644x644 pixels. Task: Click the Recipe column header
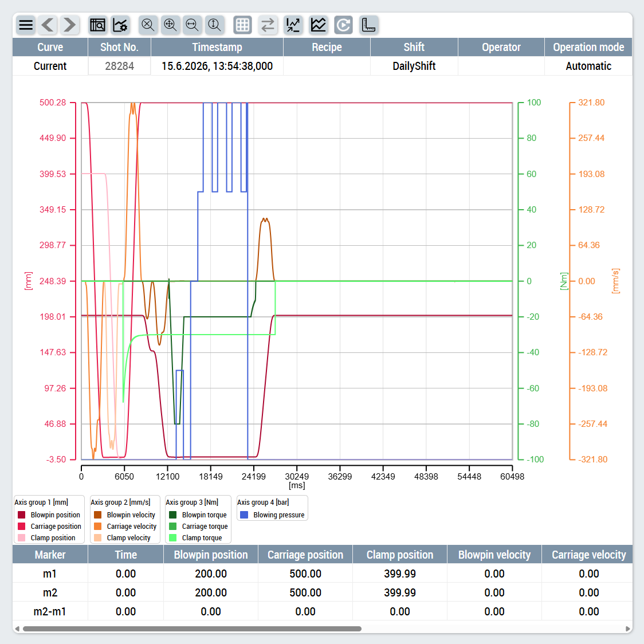(x=327, y=47)
